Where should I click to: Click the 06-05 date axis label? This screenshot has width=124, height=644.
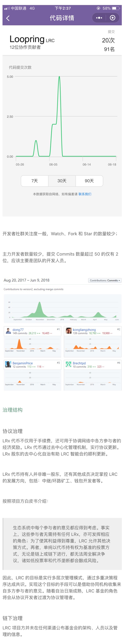pos(53,165)
